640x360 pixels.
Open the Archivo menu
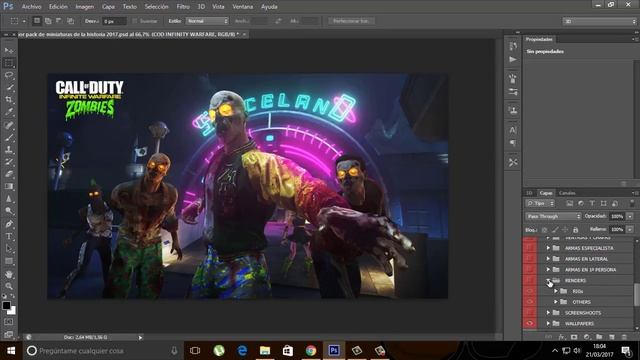[31, 7]
